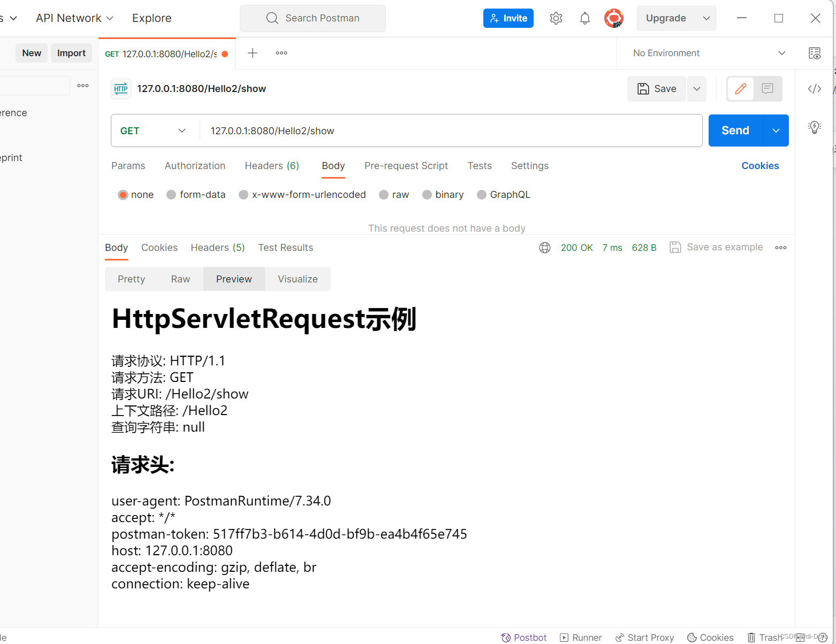The height and width of the screenshot is (644, 836).
Task: Click the Invite button
Action: pyautogui.click(x=508, y=18)
